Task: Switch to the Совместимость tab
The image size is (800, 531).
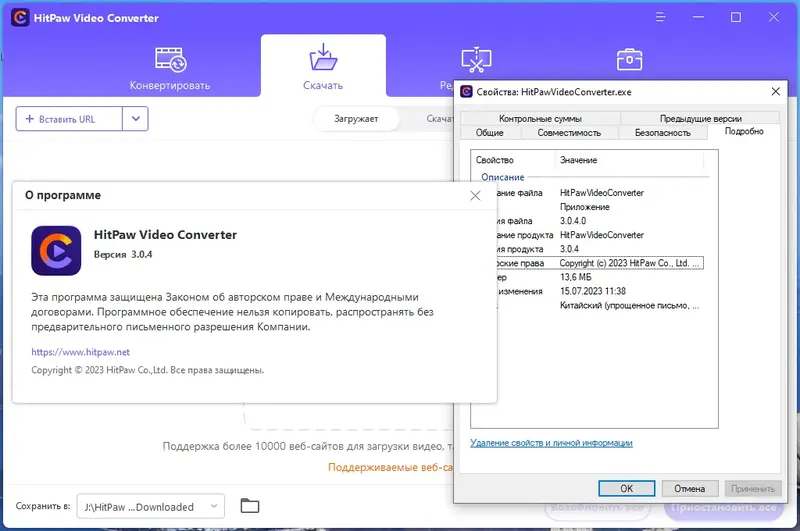Action: point(569,133)
